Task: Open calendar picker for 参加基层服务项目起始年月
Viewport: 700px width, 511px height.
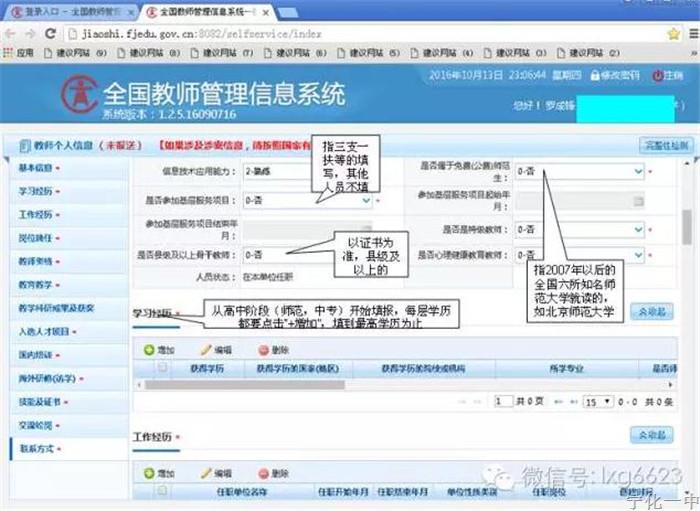Action: [x=638, y=201]
